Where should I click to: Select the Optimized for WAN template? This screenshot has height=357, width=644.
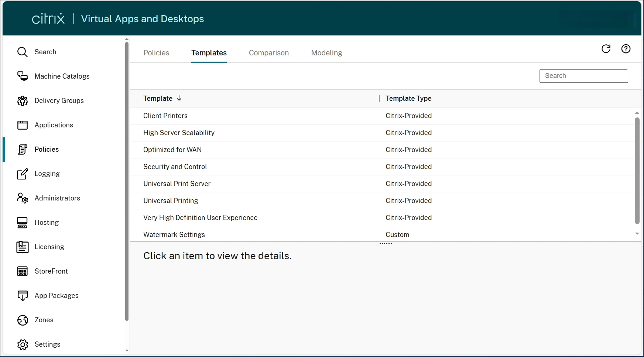(172, 150)
